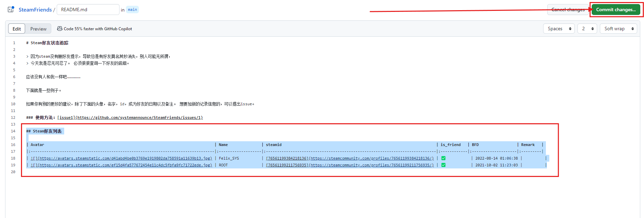The width and height of the screenshot is (644, 218).
Task: Switch to the Edit tab
Action: tap(17, 29)
